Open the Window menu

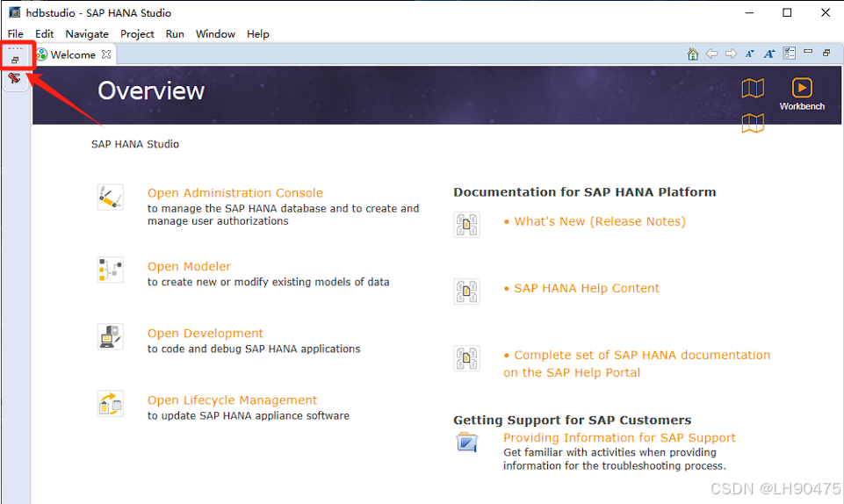click(x=215, y=34)
